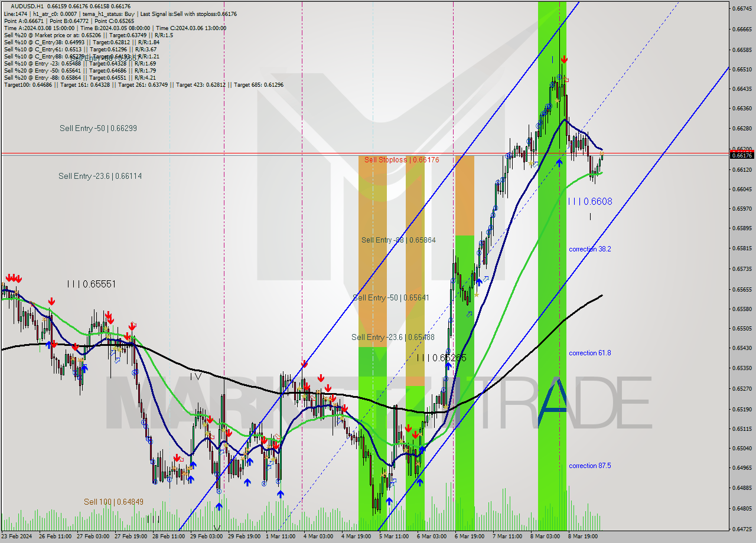Click price axis value 0.65040

(742, 448)
